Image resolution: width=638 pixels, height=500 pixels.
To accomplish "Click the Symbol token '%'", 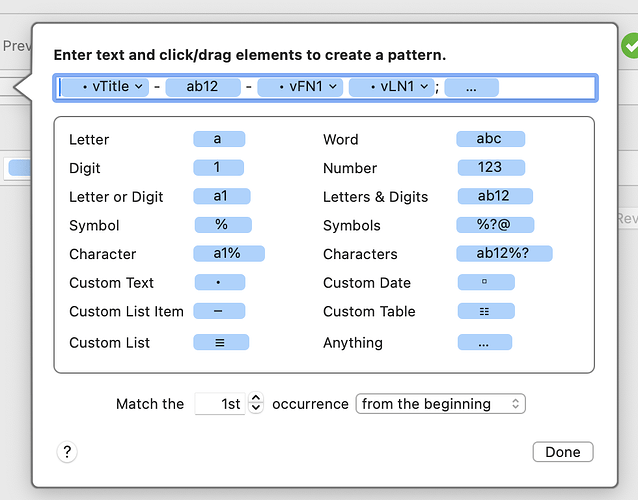I will 222,225.
